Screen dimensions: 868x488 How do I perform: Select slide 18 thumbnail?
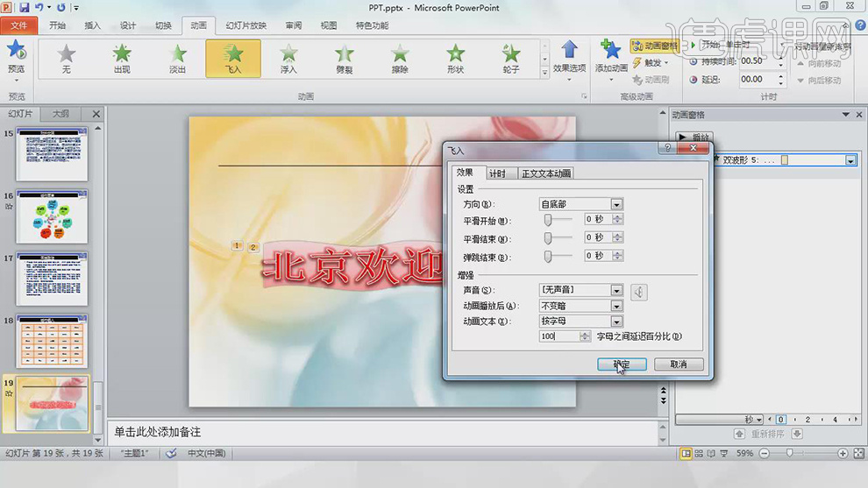[x=52, y=342]
